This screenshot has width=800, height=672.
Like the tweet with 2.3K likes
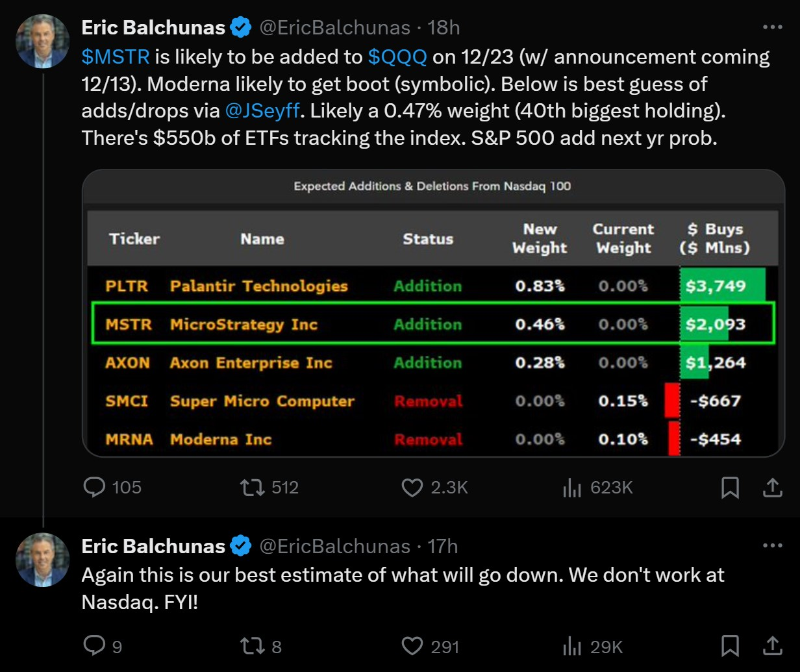412,487
